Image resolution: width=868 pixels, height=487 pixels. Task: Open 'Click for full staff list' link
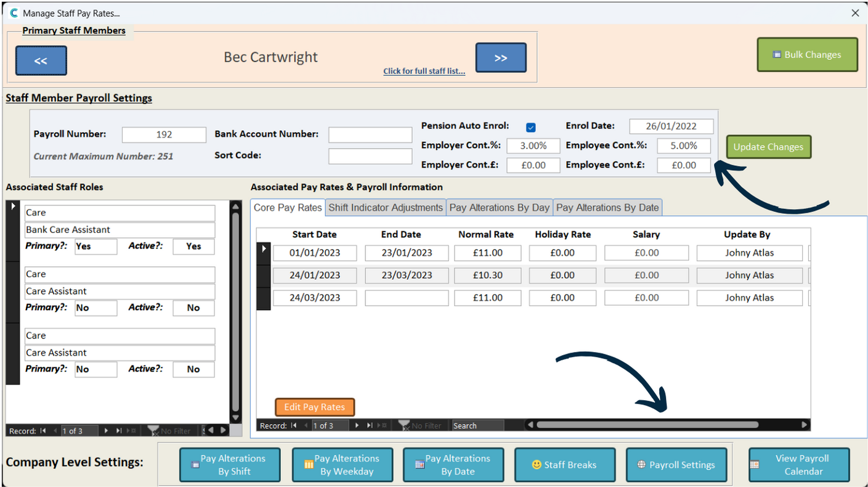(x=424, y=71)
